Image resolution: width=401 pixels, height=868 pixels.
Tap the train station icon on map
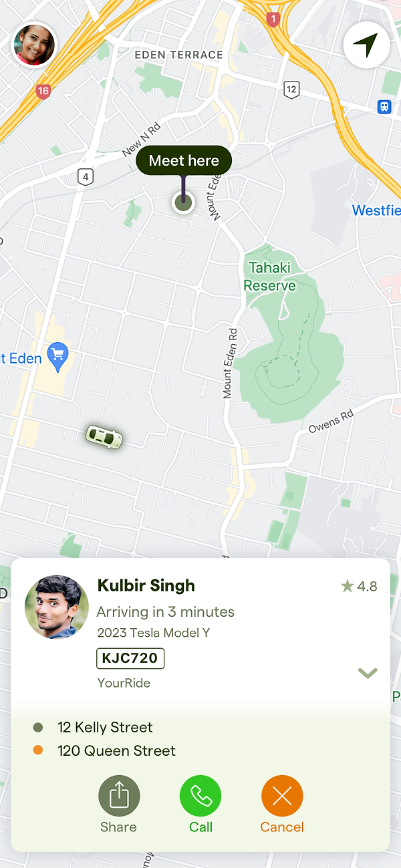tap(384, 107)
